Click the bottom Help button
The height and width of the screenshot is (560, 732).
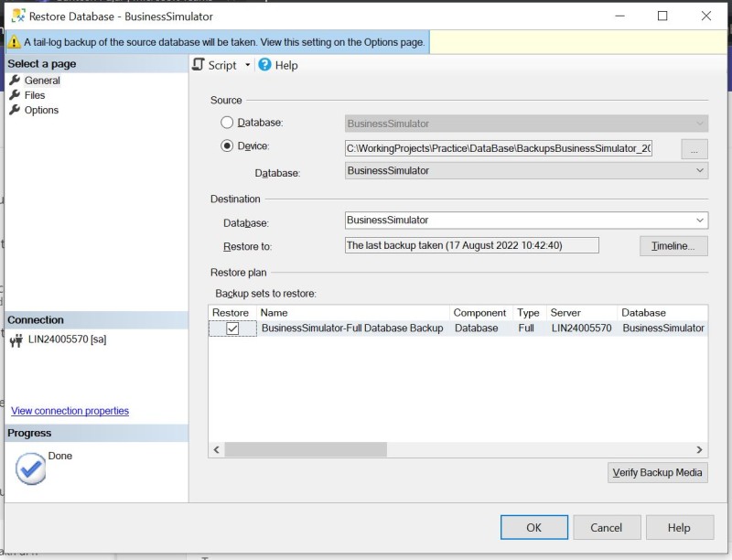679,527
